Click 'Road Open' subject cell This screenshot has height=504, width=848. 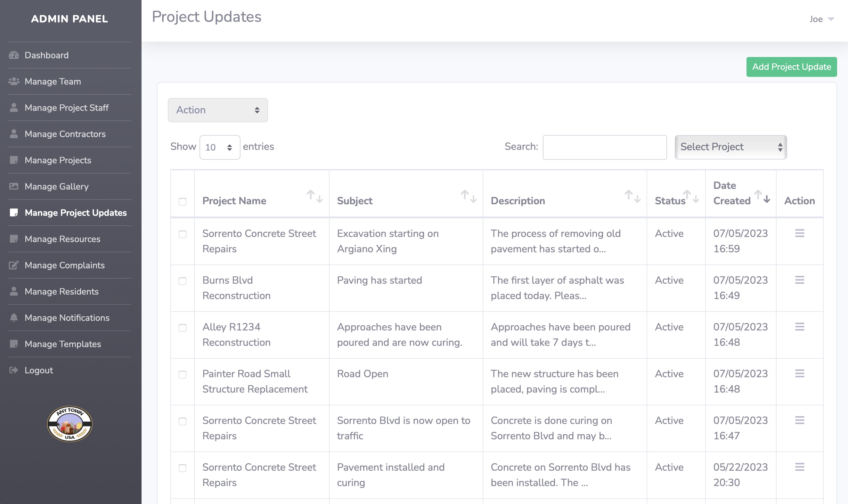363,374
